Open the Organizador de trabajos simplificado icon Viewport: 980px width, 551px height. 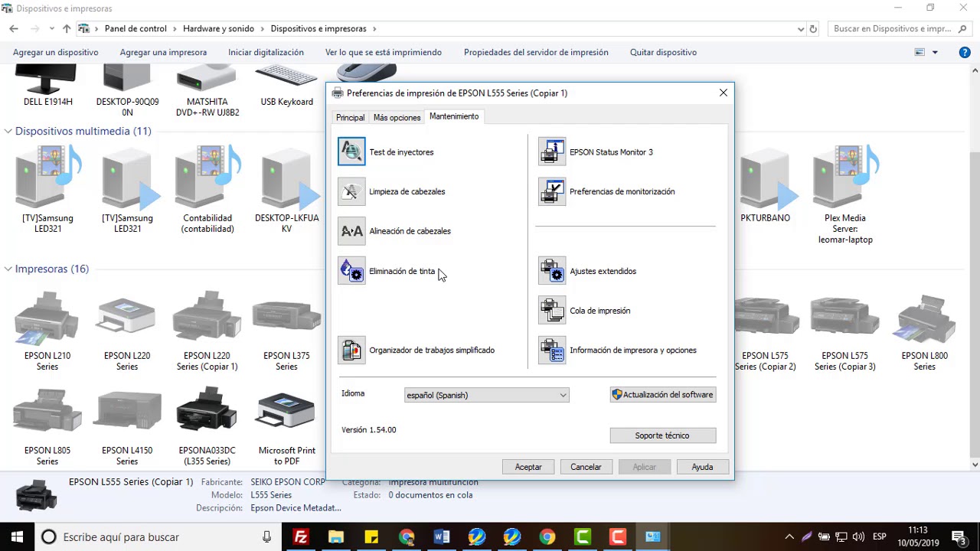(351, 350)
